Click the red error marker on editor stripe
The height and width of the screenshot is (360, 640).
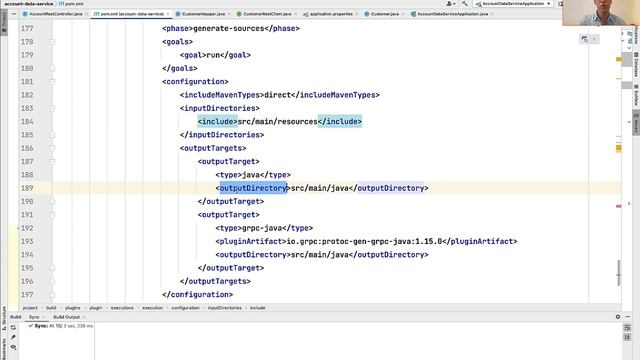tap(619, 206)
